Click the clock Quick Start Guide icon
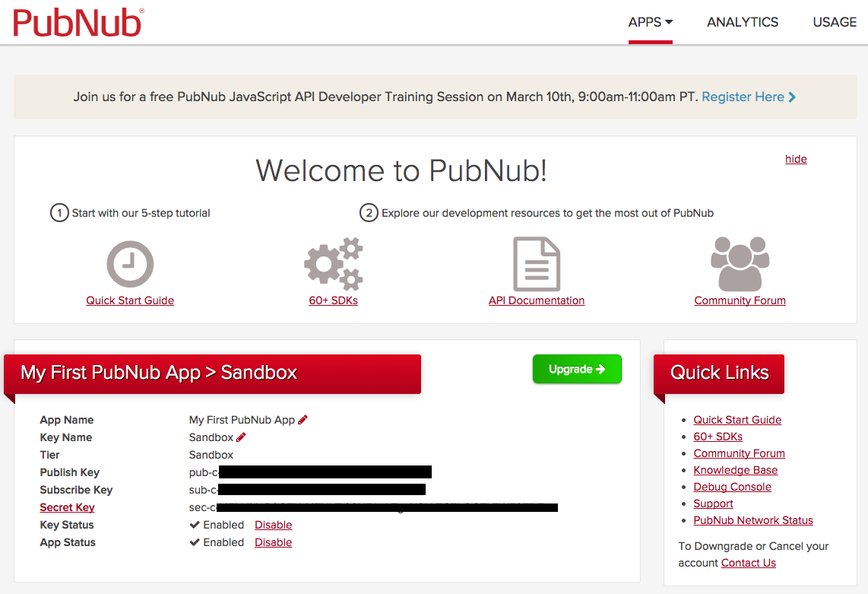 pos(130,264)
